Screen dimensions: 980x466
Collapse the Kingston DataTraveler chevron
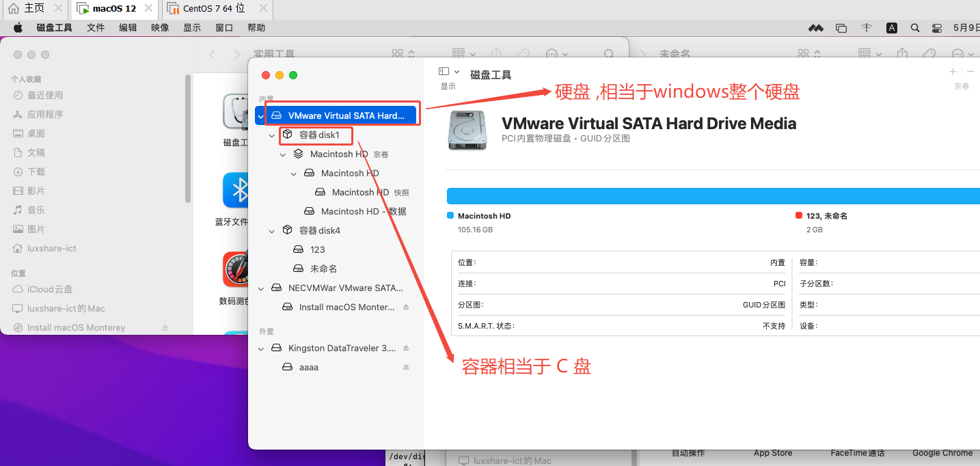261,348
